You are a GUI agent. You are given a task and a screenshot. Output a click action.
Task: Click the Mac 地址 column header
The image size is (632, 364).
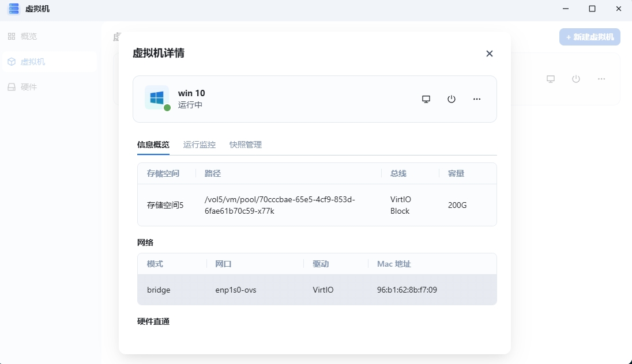394,264
